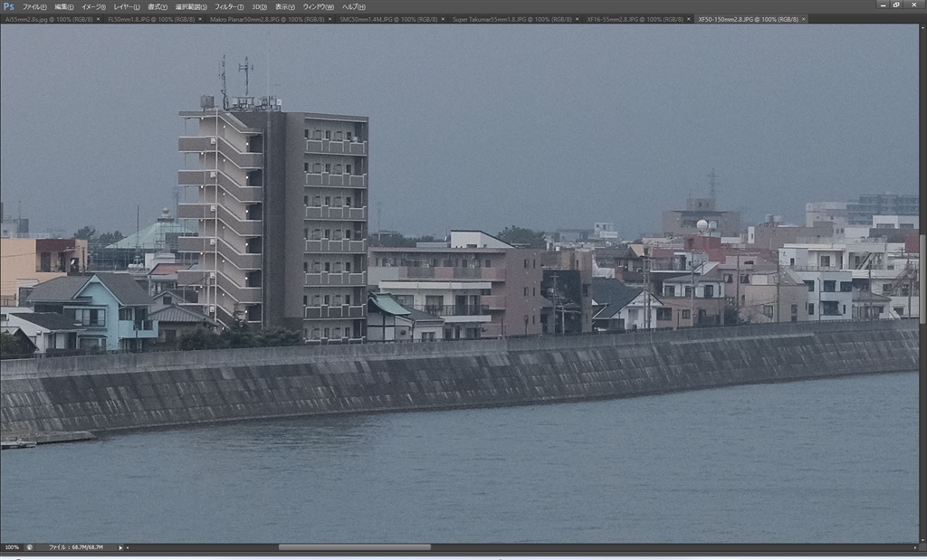
Task: Close the Ai55mm2.8s.jpg tab
Action: coord(98,20)
